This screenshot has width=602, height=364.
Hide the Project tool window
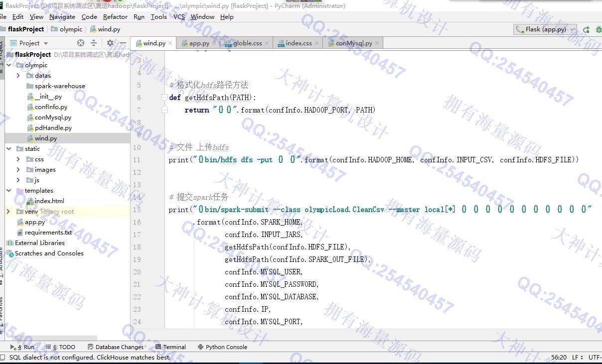point(123,43)
